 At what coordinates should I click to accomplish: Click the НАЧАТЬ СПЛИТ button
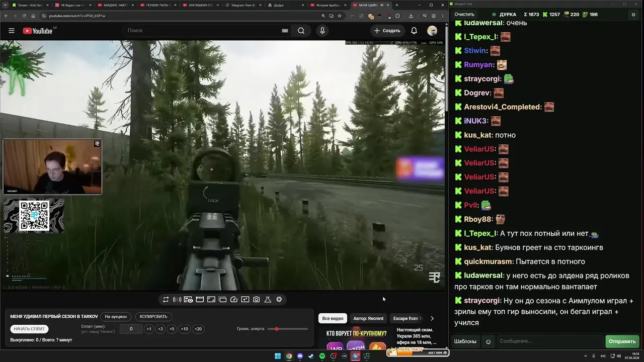[x=29, y=329]
